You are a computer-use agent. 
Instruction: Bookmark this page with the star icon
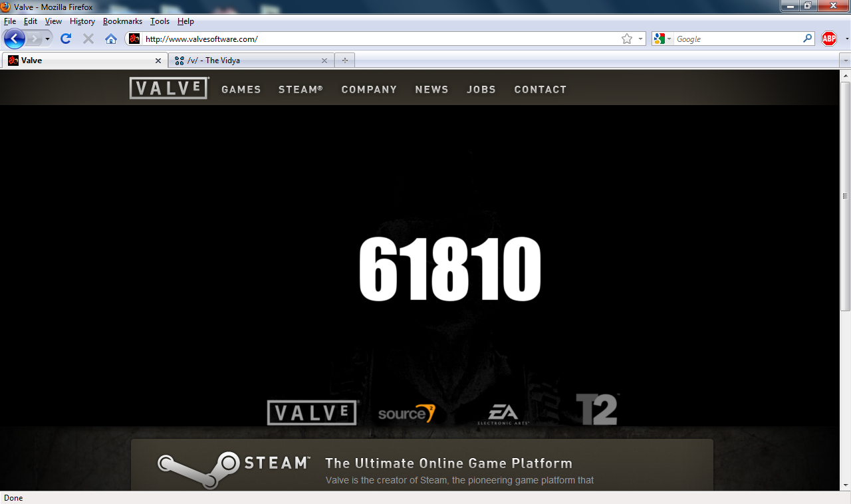click(x=626, y=39)
